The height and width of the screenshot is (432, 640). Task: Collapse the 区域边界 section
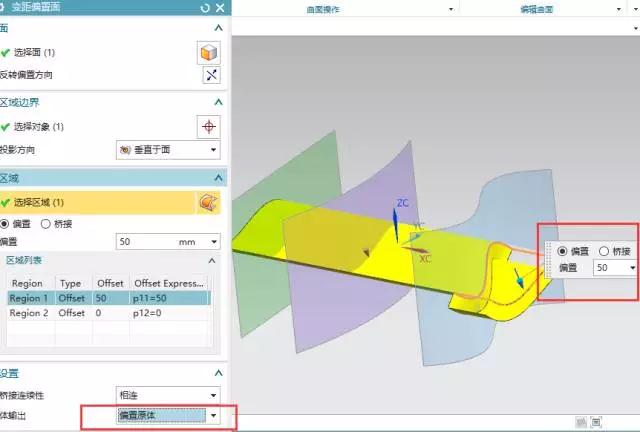(218, 103)
